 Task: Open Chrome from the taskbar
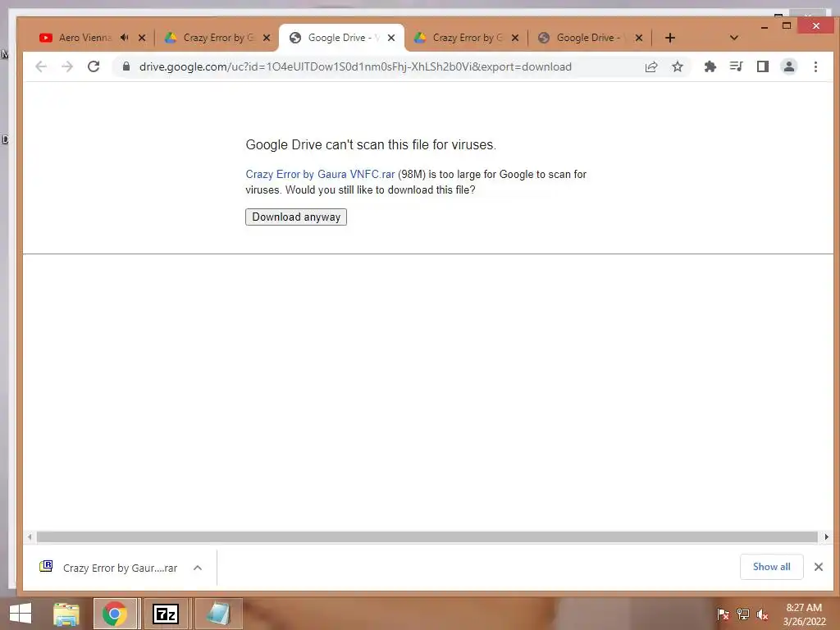(x=115, y=614)
